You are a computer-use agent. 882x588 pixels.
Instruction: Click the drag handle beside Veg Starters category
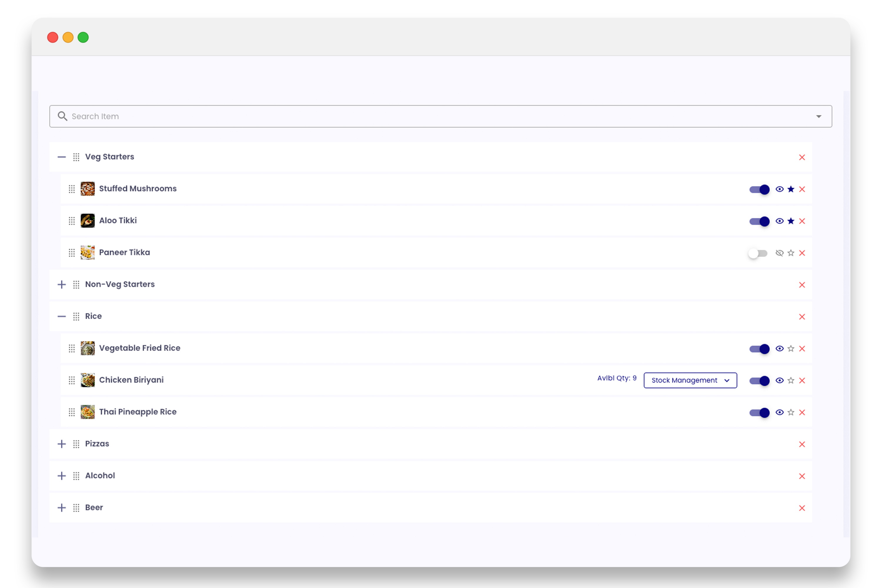[76, 157]
